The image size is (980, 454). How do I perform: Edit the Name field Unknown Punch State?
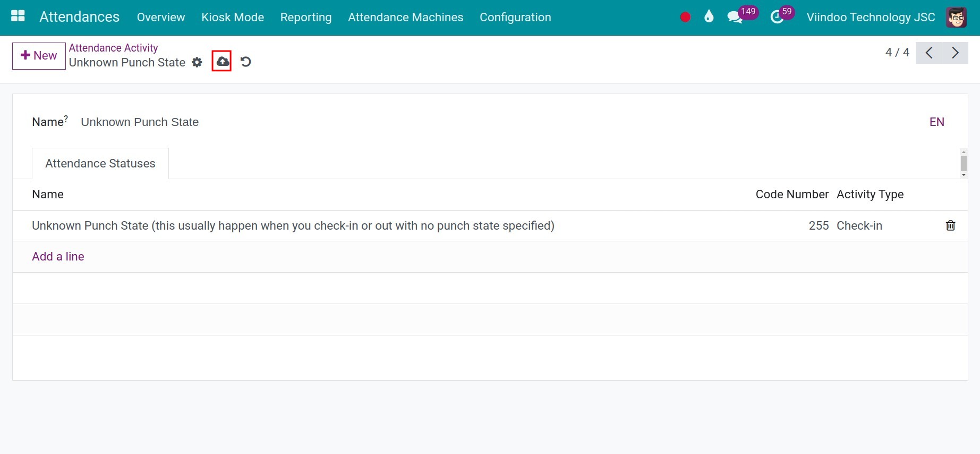[499, 122]
